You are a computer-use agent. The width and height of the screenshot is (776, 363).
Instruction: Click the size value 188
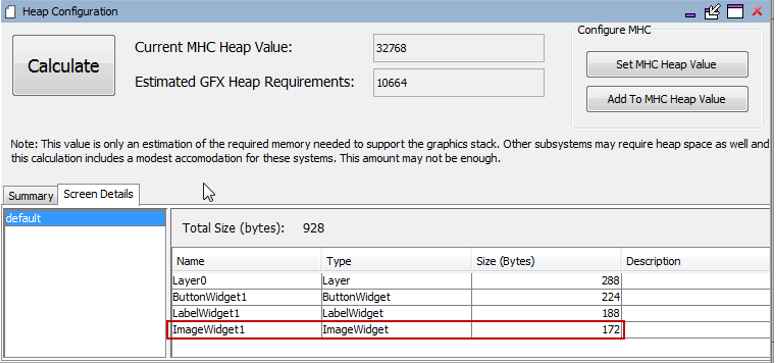point(611,313)
